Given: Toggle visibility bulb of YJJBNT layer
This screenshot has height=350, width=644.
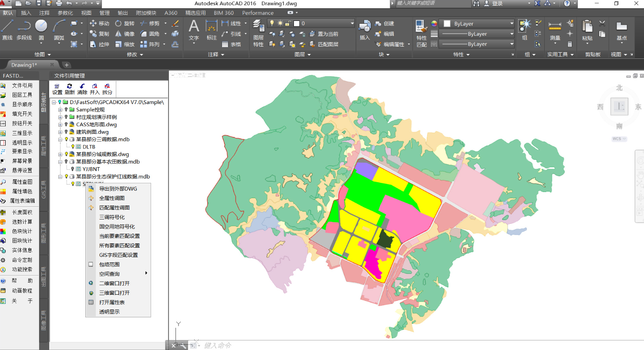Looking at the screenshot, I should (x=73, y=169).
